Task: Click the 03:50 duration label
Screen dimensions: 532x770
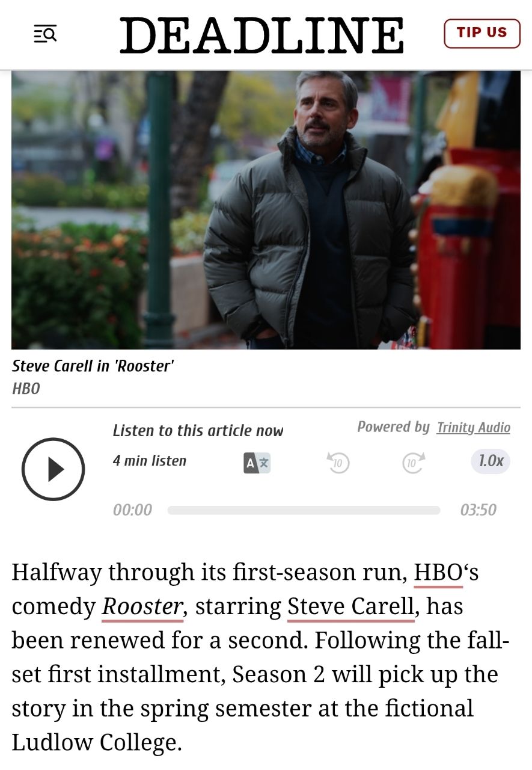Action: [478, 510]
